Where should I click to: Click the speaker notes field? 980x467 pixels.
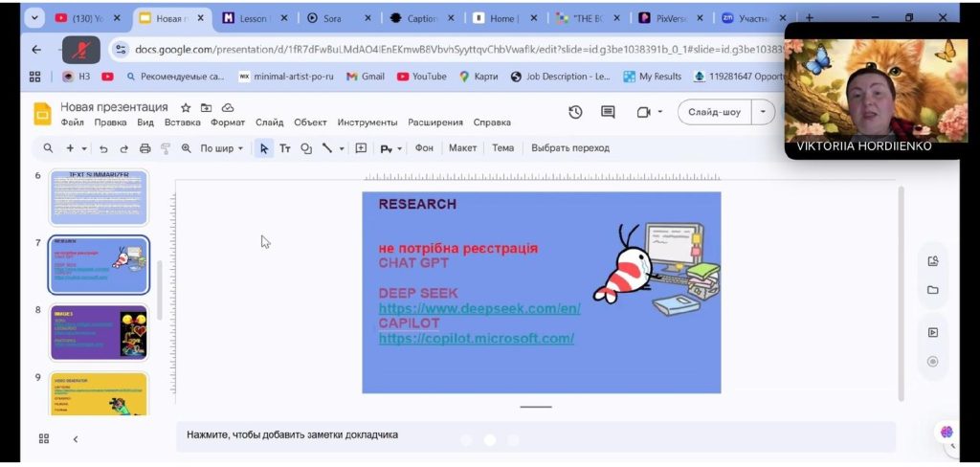tap(536, 434)
